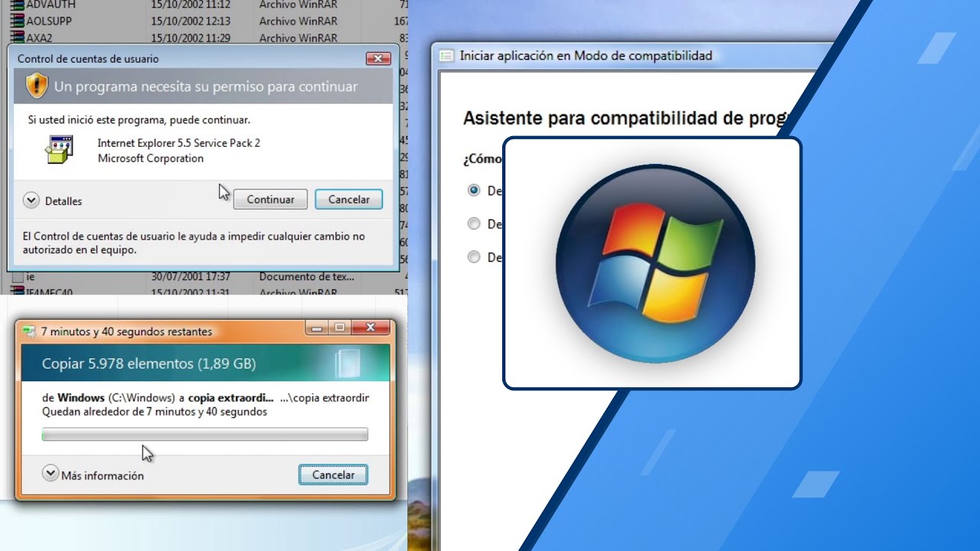Click the Asistente para compatibilidad heading
980x551 pixels.
click(x=626, y=119)
